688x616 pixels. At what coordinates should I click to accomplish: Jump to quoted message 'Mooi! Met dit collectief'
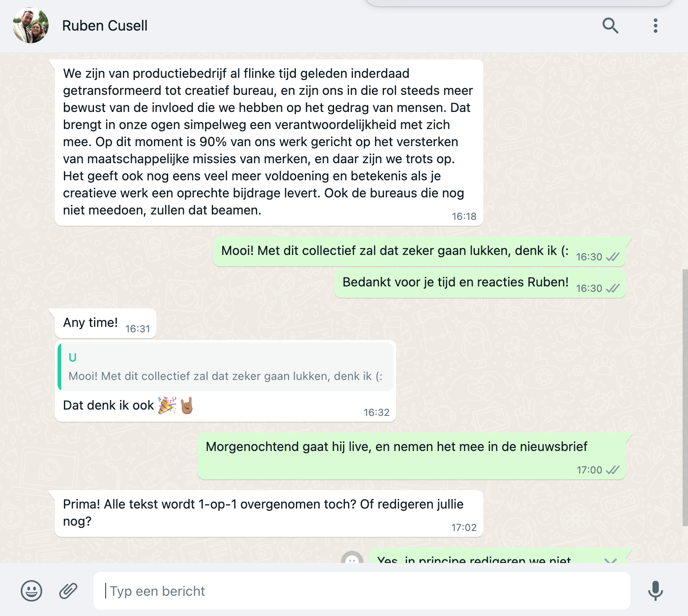226,367
